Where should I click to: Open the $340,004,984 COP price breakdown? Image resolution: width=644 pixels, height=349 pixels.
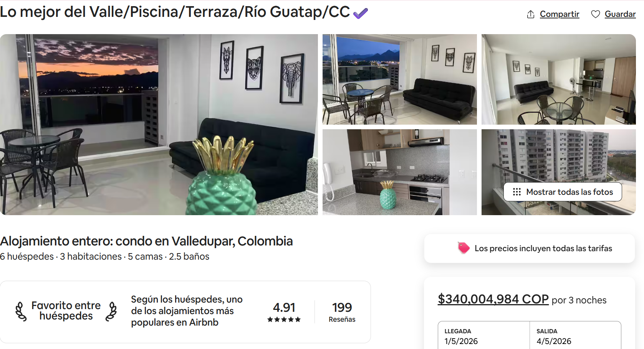pyautogui.click(x=493, y=299)
